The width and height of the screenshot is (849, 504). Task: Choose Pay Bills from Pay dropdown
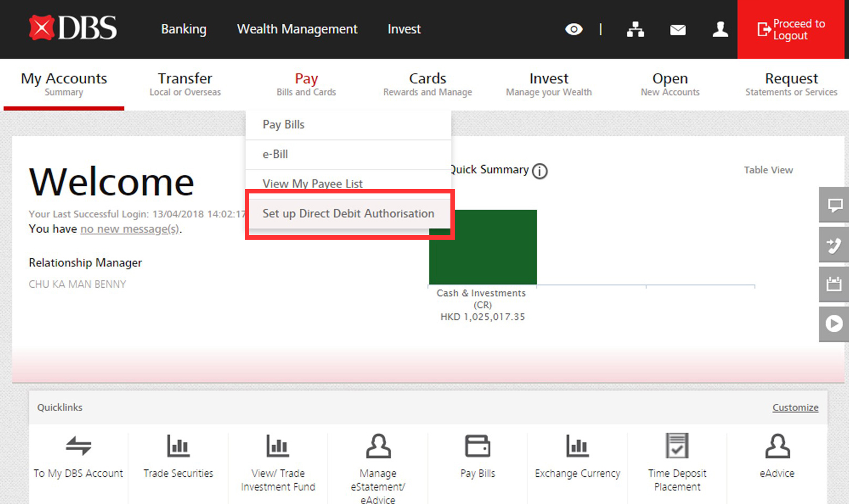284,125
